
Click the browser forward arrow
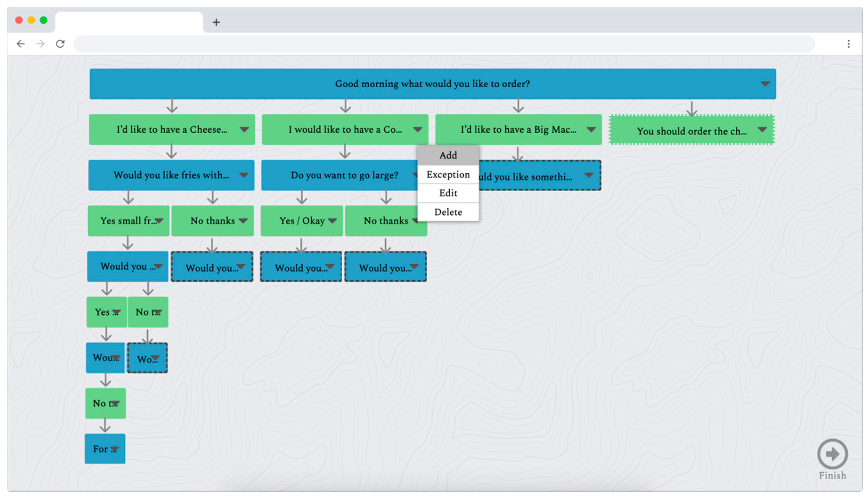click(41, 44)
